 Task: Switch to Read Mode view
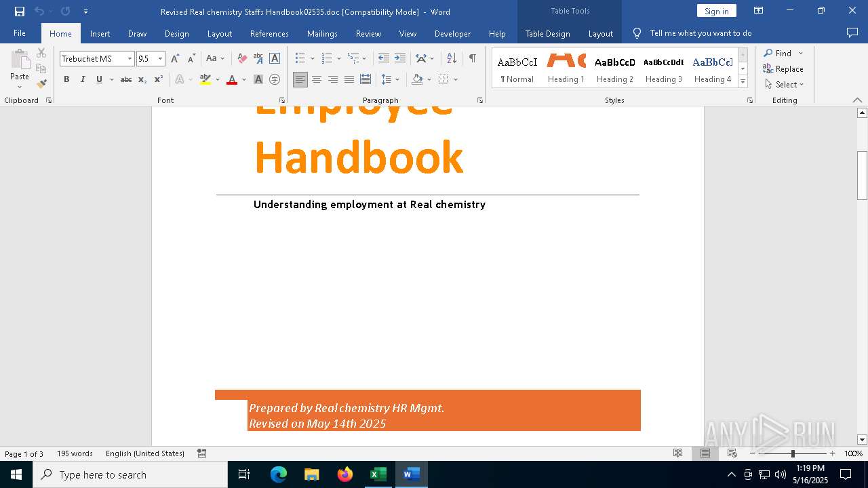click(x=677, y=453)
